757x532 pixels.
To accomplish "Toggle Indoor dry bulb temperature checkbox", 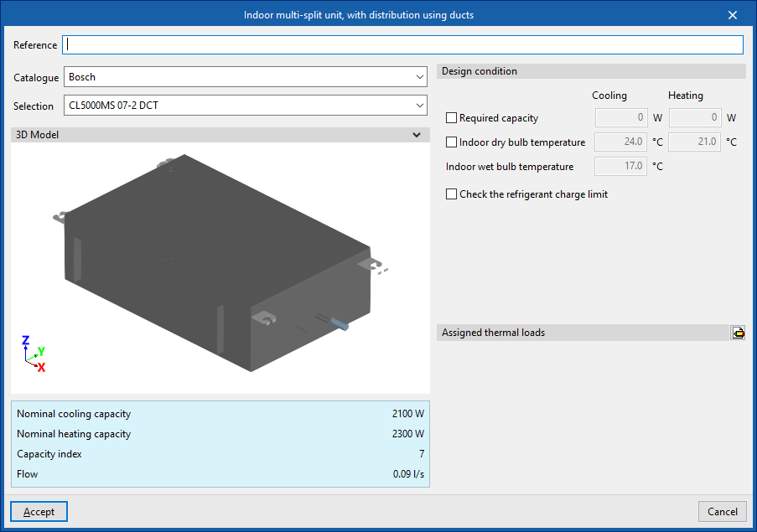I will pyautogui.click(x=452, y=142).
